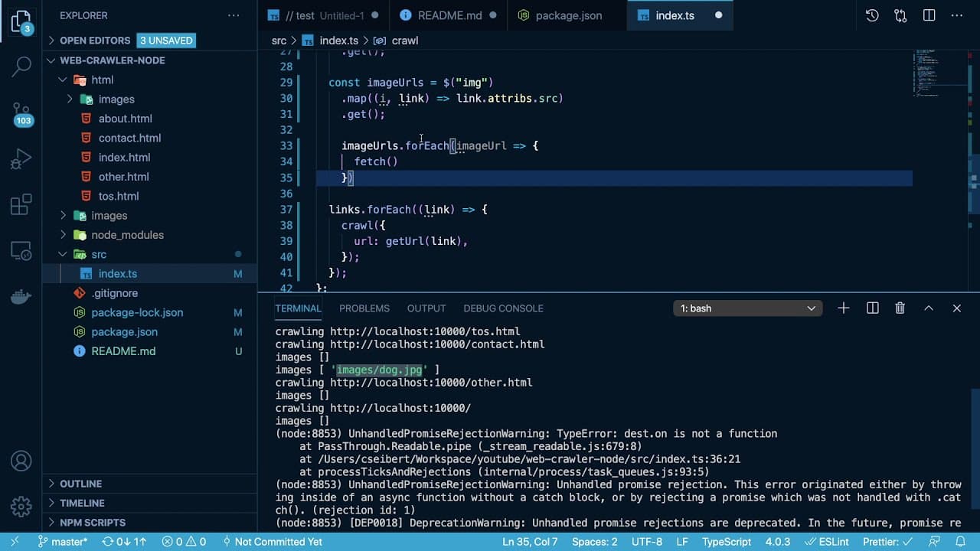The height and width of the screenshot is (551, 980).
Task: Kill the terminal with trash icon
Action: click(900, 308)
